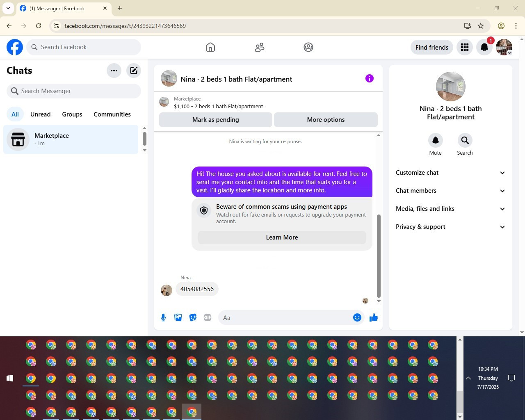Expand Media, files and links section
Screen dimensions: 525x420
coord(450,209)
